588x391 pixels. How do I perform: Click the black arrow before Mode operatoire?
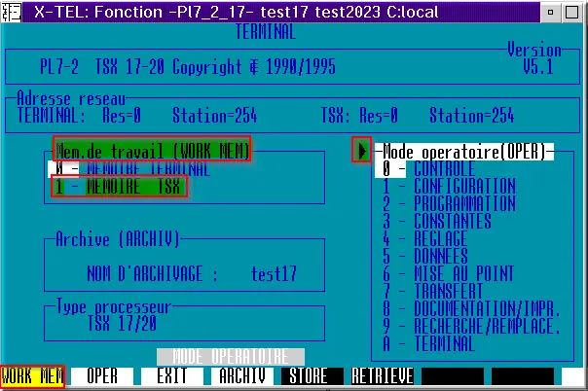point(361,150)
